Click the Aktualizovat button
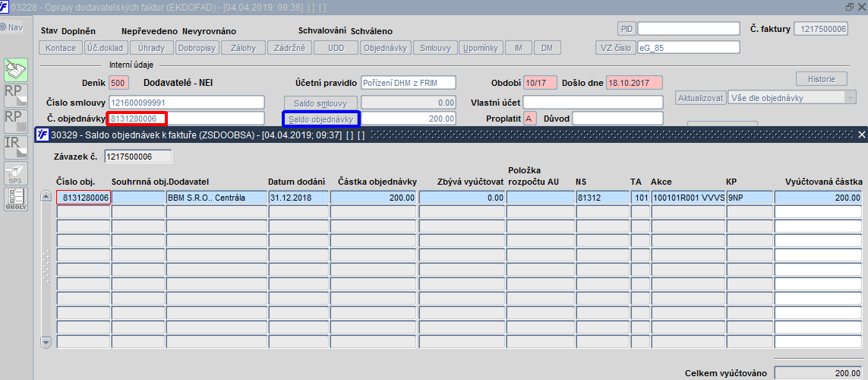Viewport: 868px width, 380px height. [x=701, y=98]
